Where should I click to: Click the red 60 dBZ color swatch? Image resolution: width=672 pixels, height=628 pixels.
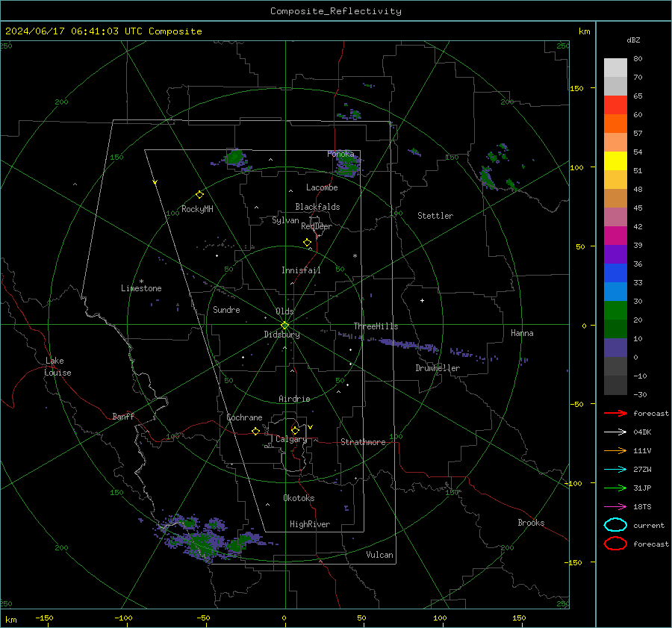[x=615, y=105]
